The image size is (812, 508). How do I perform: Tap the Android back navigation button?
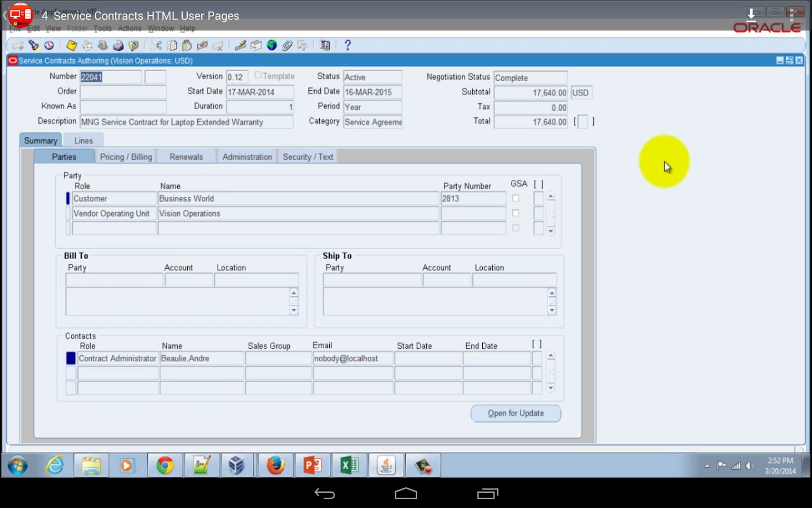pyautogui.click(x=324, y=494)
